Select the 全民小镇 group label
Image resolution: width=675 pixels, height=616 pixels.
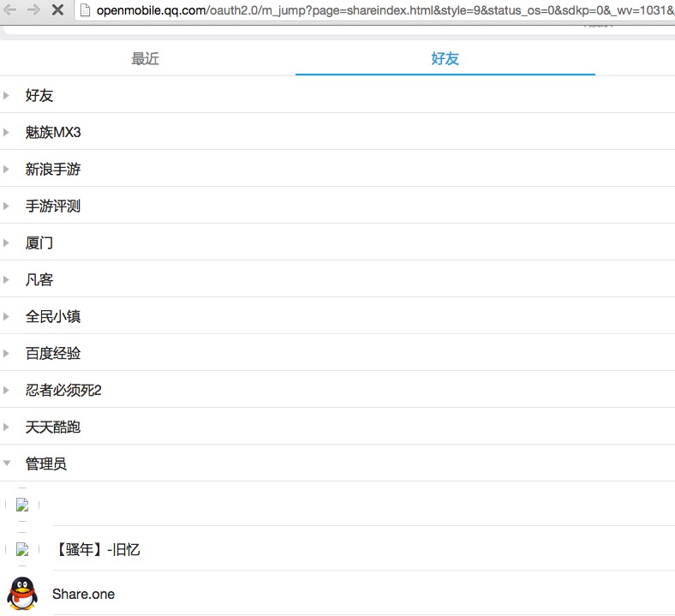(x=53, y=316)
